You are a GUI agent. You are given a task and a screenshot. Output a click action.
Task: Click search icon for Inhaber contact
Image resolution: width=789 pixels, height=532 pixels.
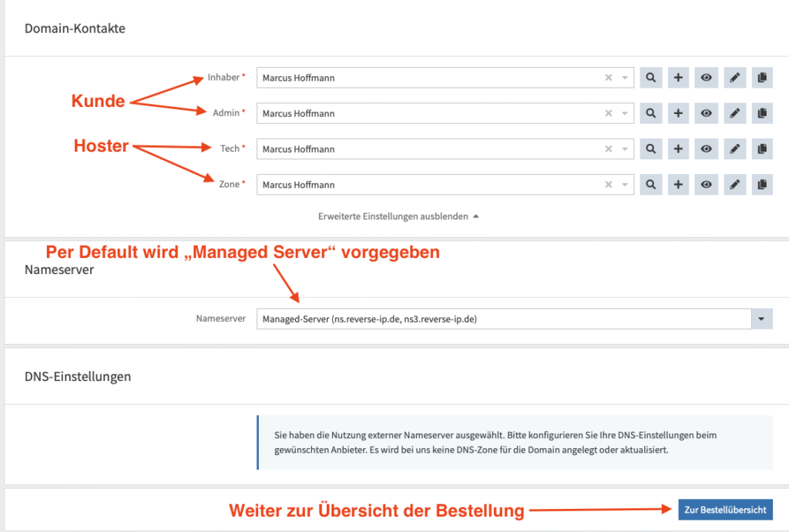pos(651,78)
